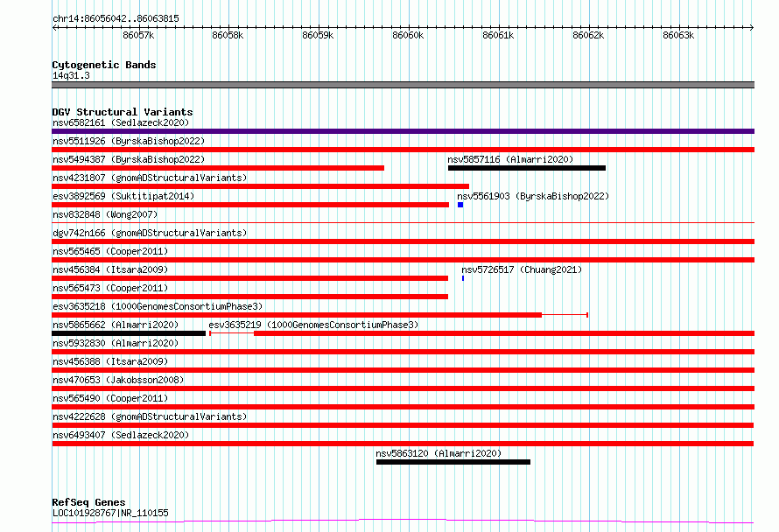This screenshot has width=779, height=532.
Task: Click the 14q31.3 cytogenetic band label
Action: coord(71,75)
